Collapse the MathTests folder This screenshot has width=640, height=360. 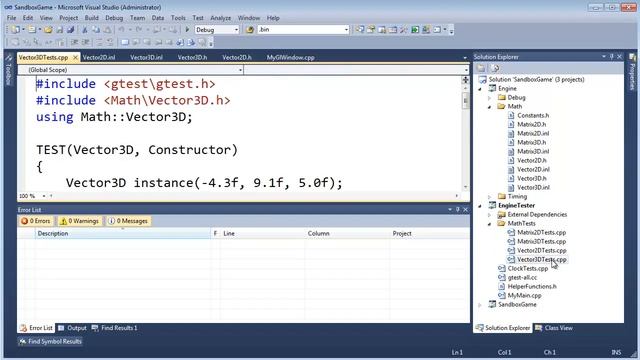(x=489, y=223)
